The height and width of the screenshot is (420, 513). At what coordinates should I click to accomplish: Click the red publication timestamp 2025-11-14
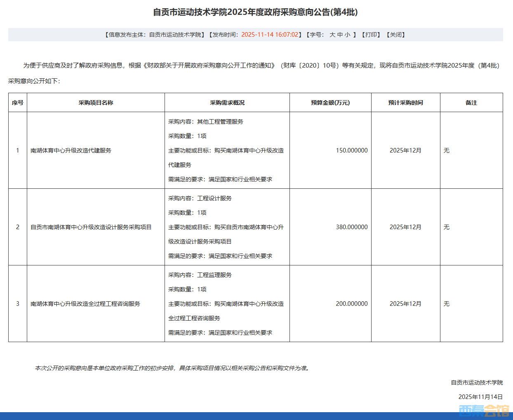269,35
